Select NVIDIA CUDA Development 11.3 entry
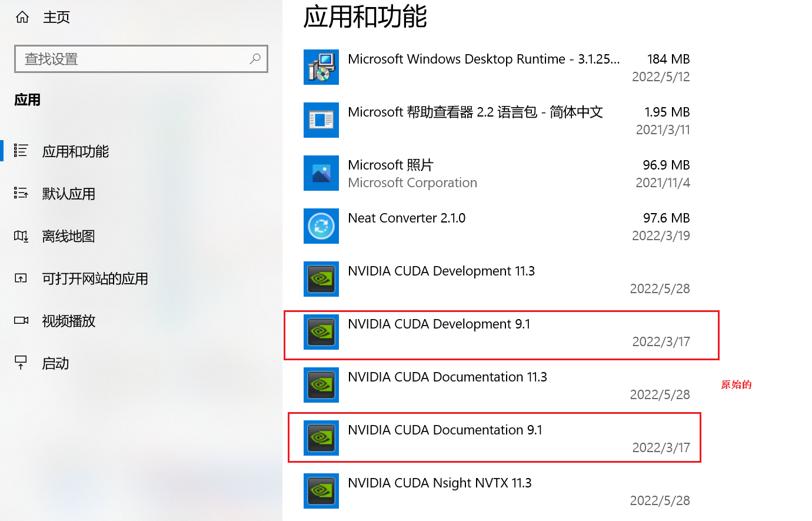This screenshot has height=521, width=812. [497, 279]
